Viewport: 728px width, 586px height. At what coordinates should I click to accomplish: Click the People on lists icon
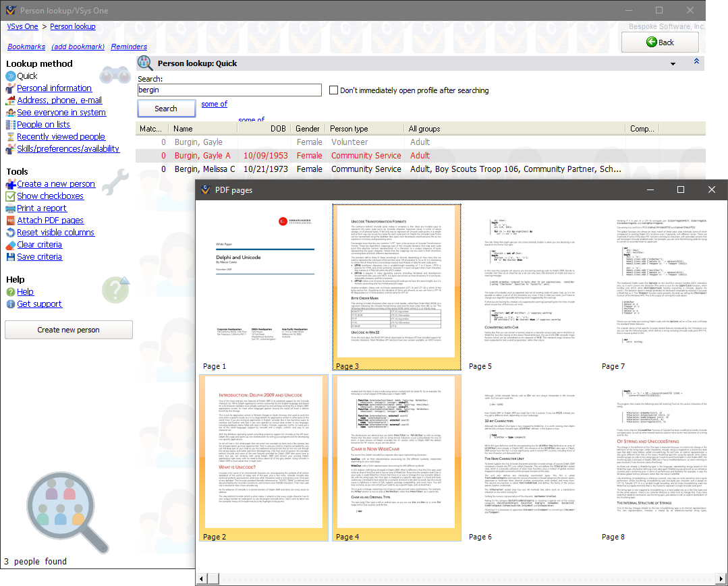[11, 125]
